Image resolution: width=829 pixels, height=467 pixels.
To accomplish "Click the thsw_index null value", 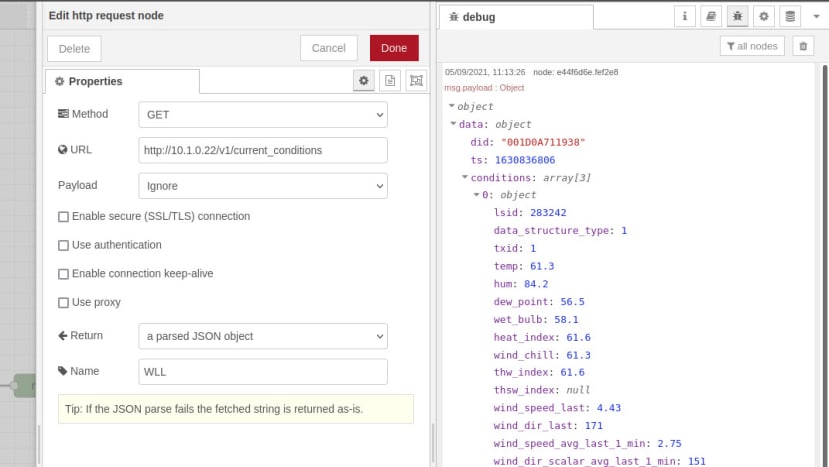I will click(578, 390).
